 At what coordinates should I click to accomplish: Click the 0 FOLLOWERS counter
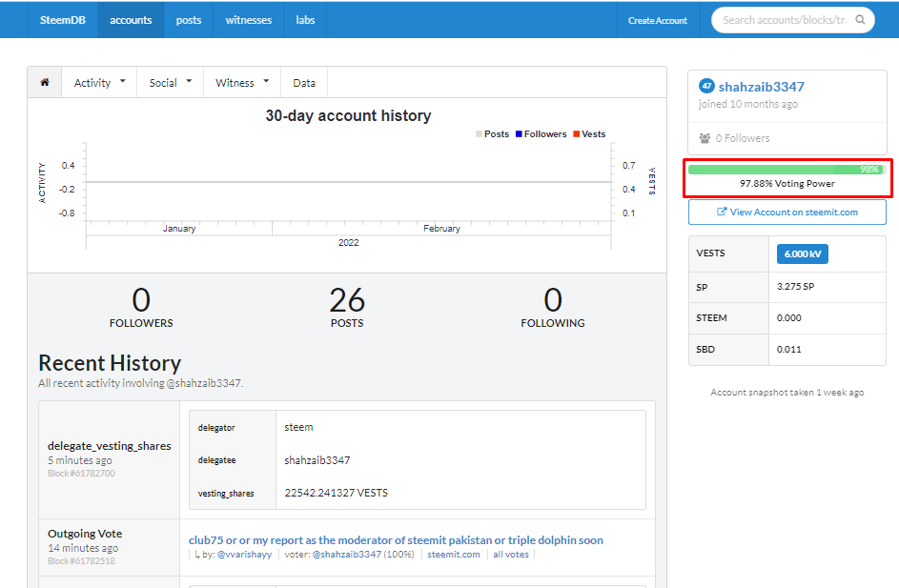[141, 308]
